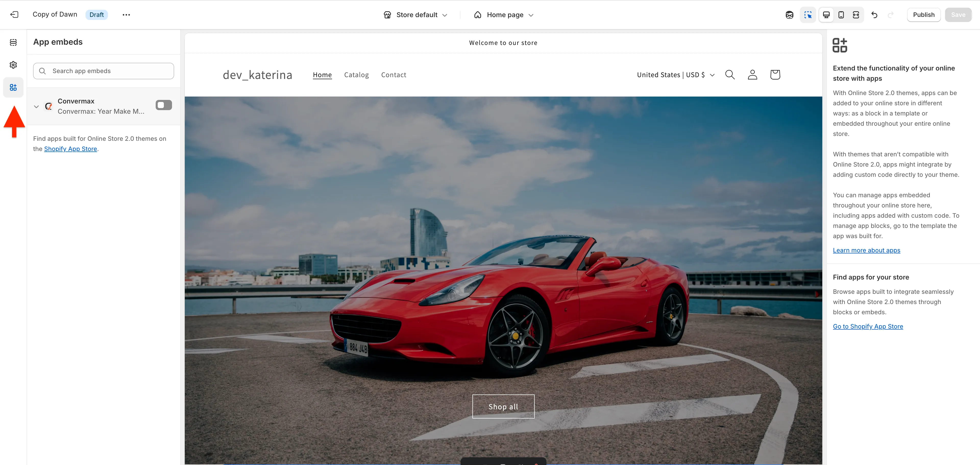Click the Search app embeds field
This screenshot has width=980, height=465.
103,71
